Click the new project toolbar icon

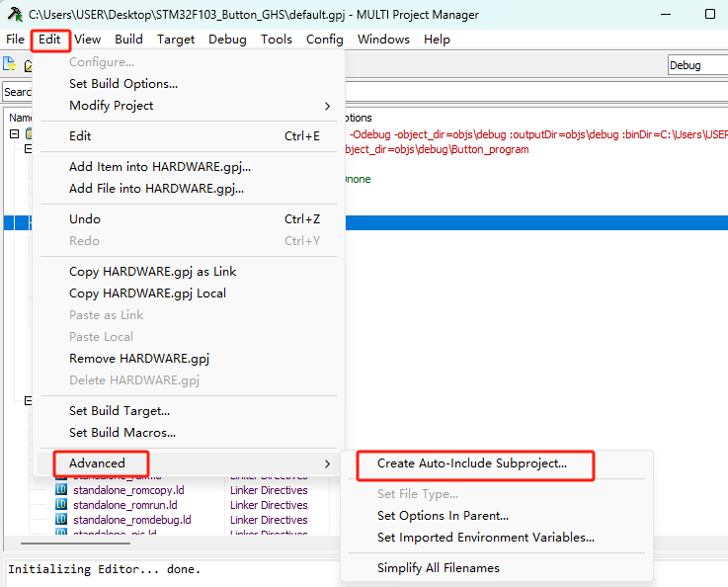(x=9, y=64)
